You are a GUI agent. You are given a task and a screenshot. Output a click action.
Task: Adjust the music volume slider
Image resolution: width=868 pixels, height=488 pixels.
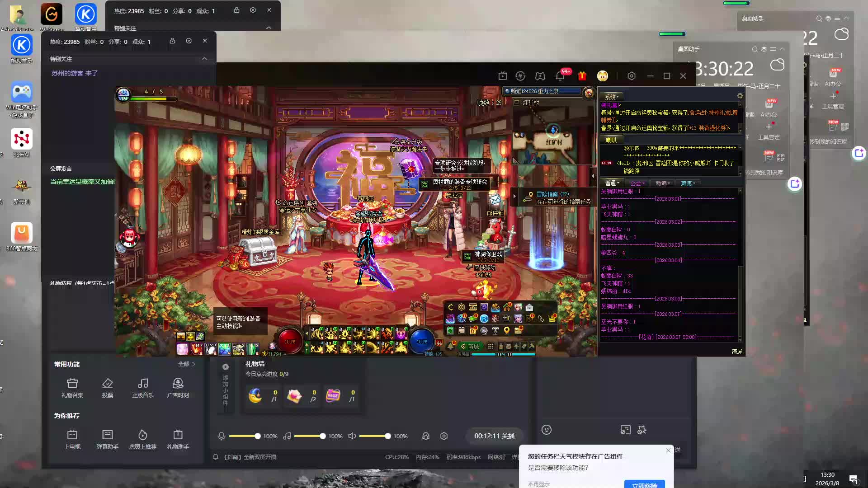(322, 436)
